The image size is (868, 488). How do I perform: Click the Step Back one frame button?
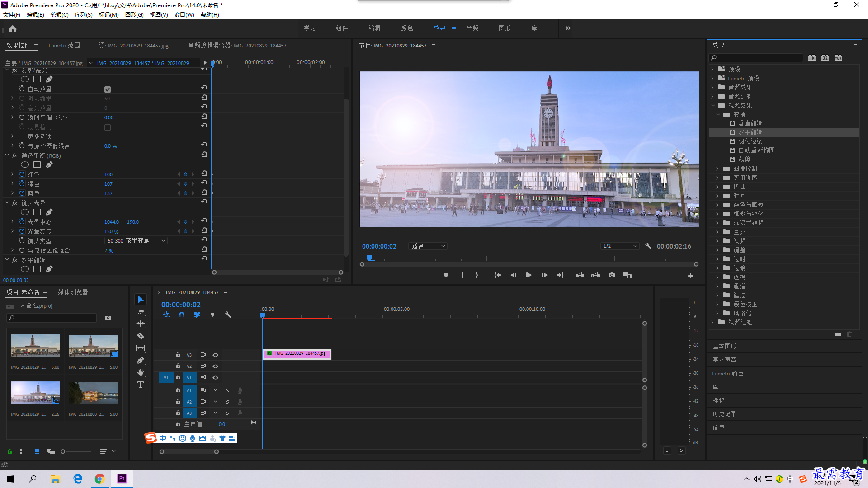click(513, 275)
